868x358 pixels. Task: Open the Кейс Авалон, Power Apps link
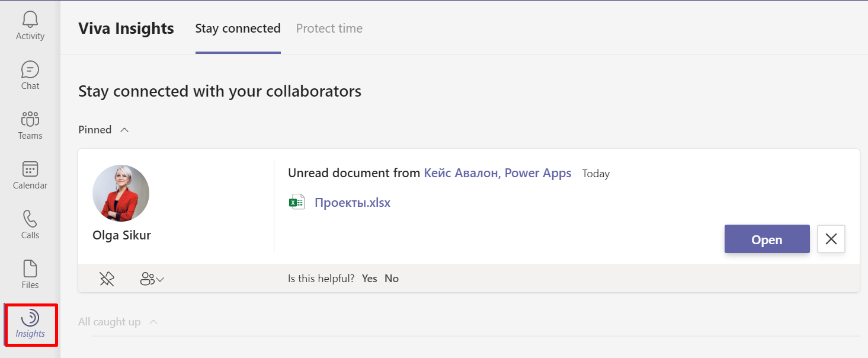[x=497, y=173]
